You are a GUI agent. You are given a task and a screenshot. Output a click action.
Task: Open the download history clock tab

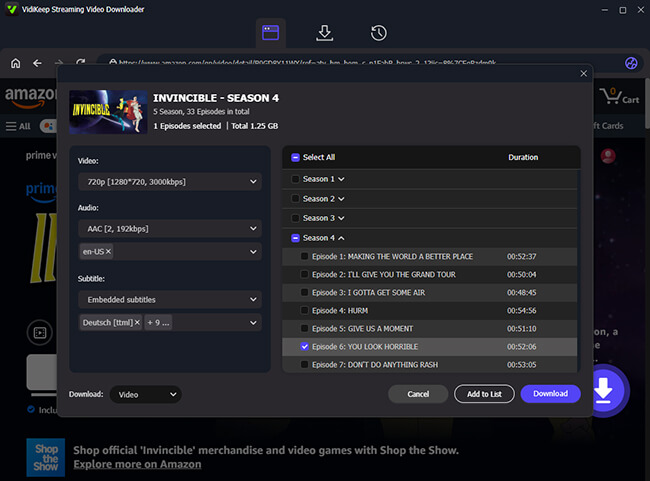click(x=378, y=33)
